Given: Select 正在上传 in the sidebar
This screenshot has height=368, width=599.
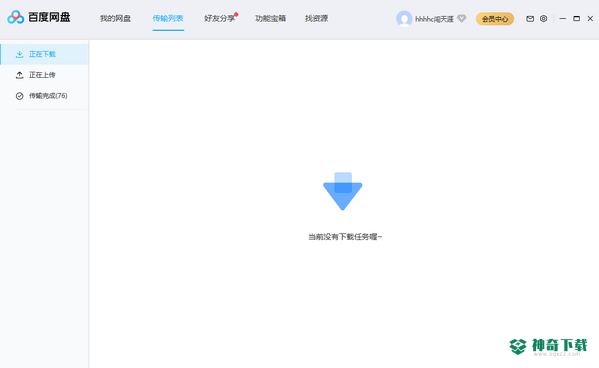Looking at the screenshot, I should coord(45,75).
